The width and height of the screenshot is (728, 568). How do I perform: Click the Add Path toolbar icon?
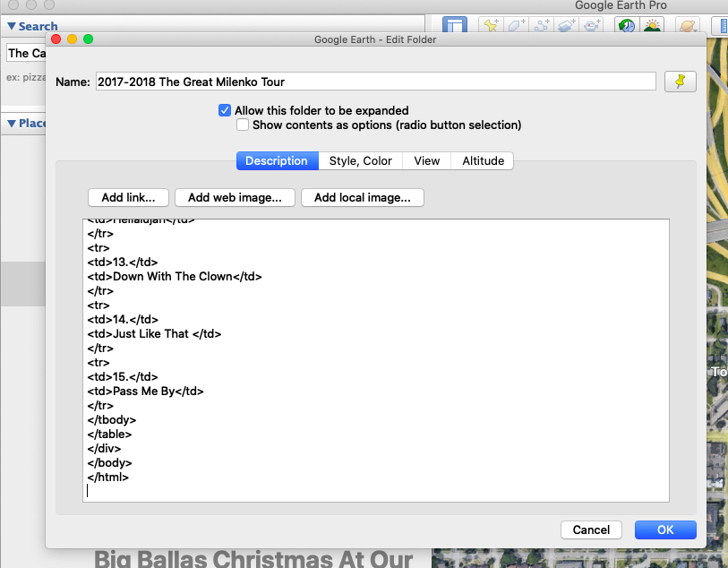pos(542,25)
